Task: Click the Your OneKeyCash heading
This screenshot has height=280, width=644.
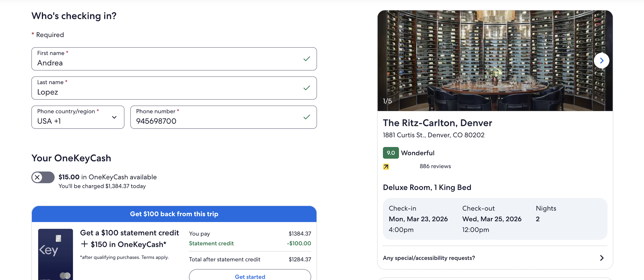Action: point(71,158)
